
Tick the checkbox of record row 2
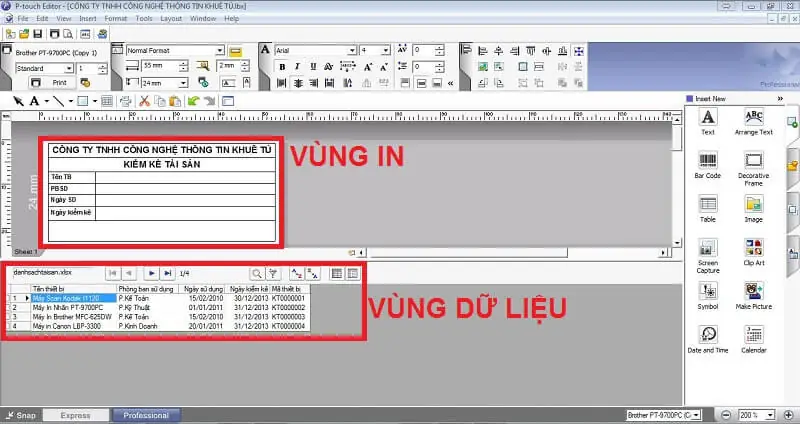pos(10,308)
